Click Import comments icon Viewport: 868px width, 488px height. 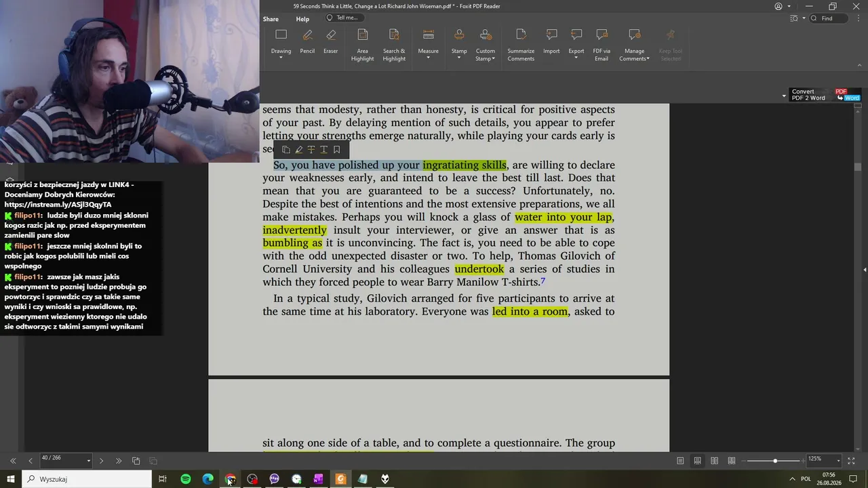[x=551, y=35]
